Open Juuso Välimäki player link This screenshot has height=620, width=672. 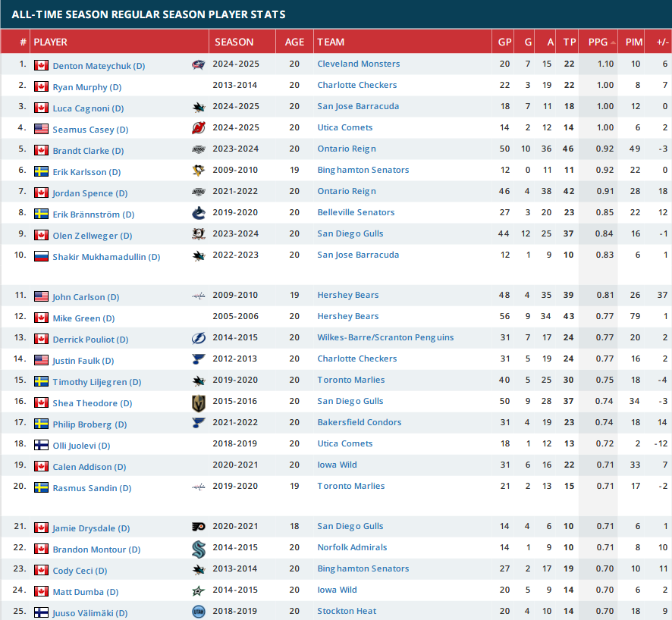pyautogui.click(x=90, y=613)
